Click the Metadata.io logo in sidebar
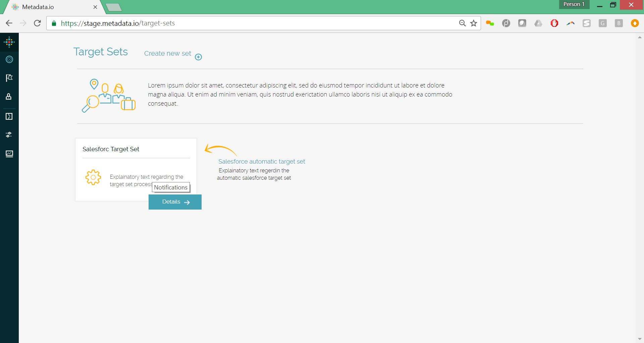 coord(9,42)
